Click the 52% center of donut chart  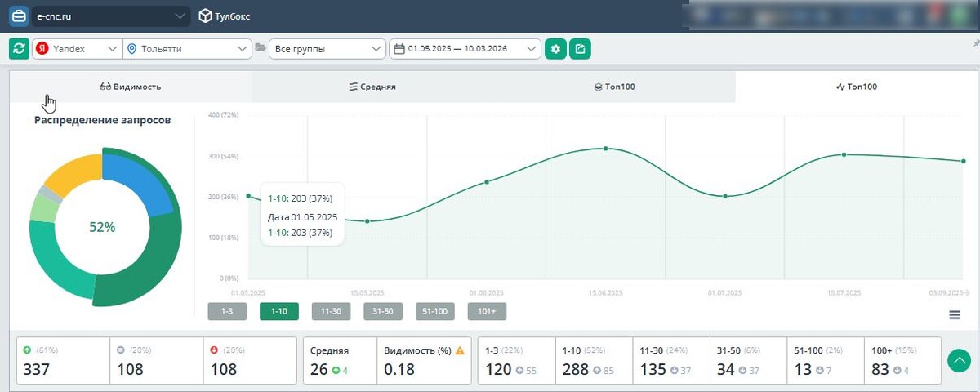102,227
